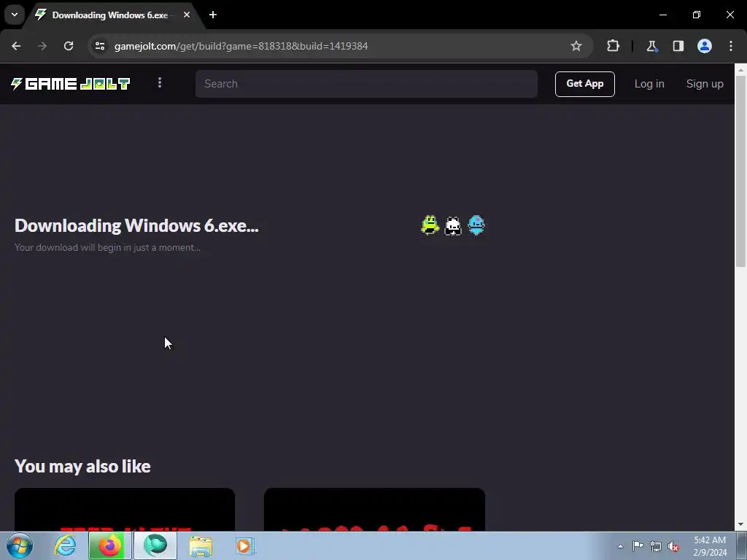This screenshot has width=747, height=560.
Task: Click the gamejolt.com URL in address bar
Action: coord(241,46)
